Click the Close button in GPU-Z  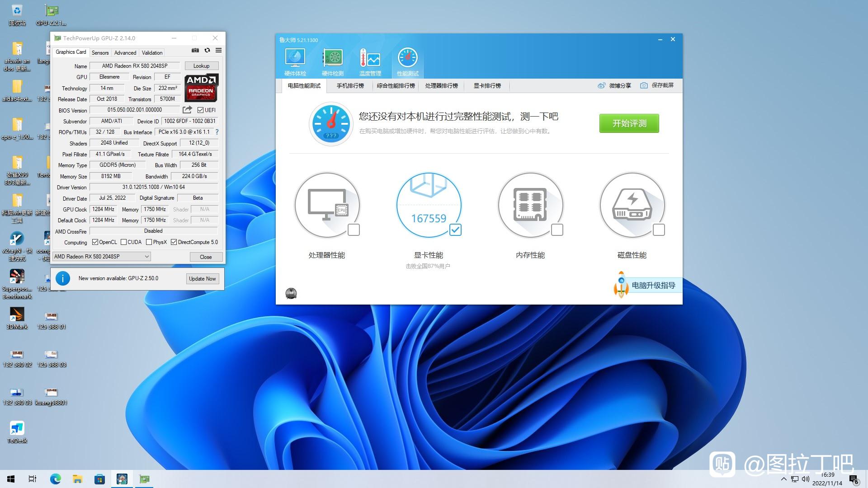206,257
